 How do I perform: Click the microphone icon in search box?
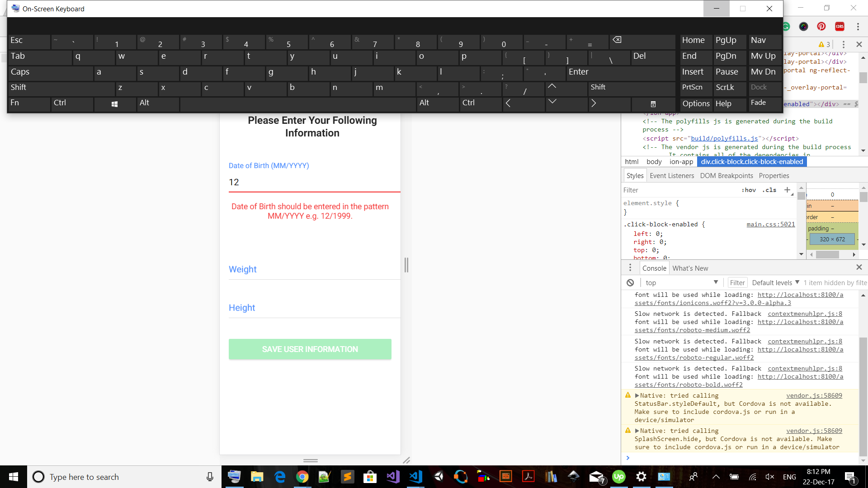(210, 477)
